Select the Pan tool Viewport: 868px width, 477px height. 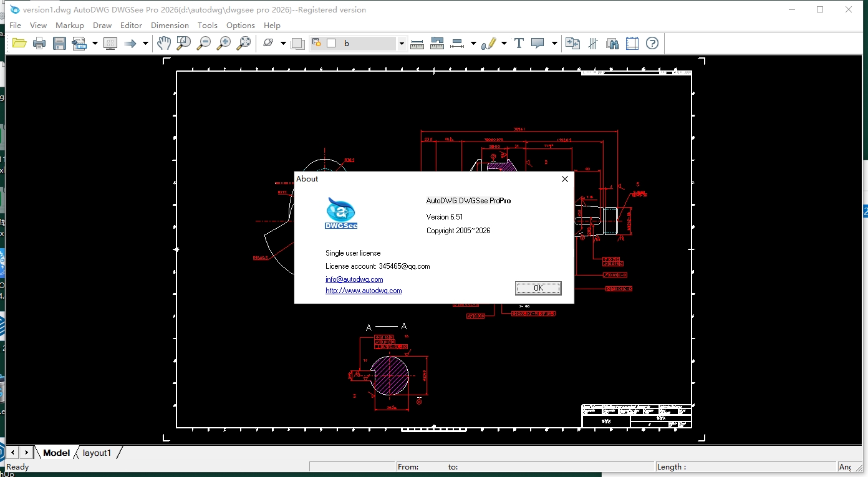click(163, 42)
